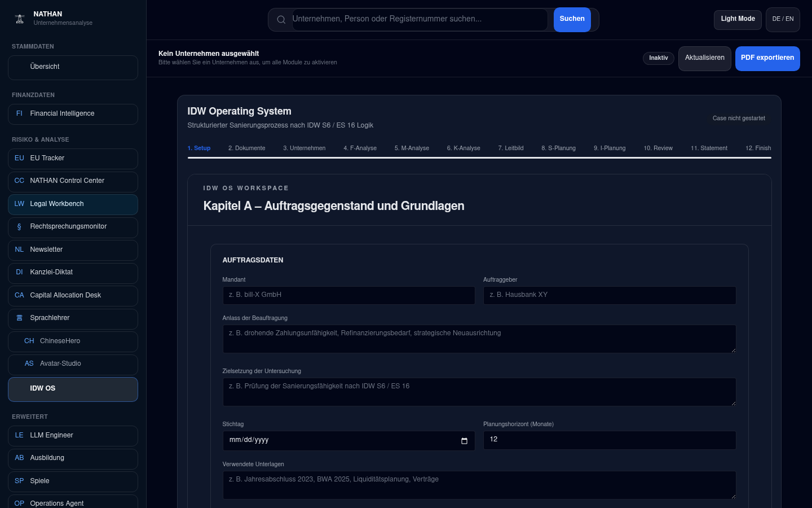Screen dimensions: 812x508
Task: Click the CA icon for Capital Allocation Desk
Action: (19, 295)
